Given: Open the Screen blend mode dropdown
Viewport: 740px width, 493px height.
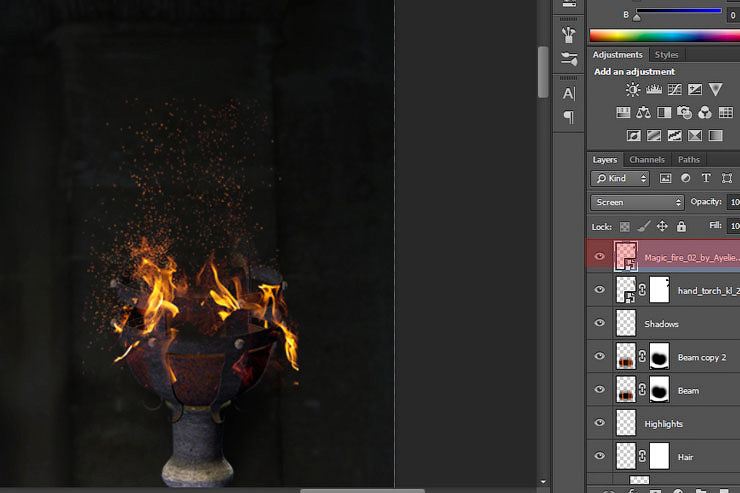Looking at the screenshot, I should click(636, 202).
